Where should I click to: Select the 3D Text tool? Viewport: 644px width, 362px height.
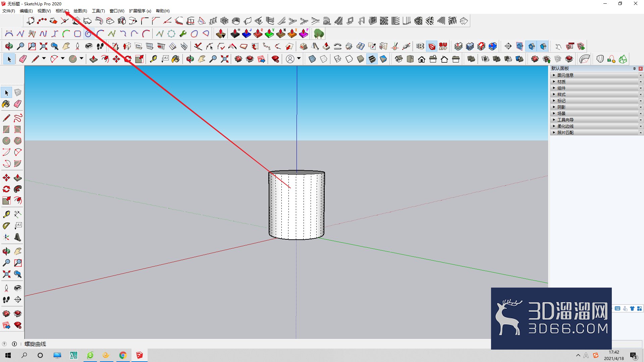click(x=18, y=237)
